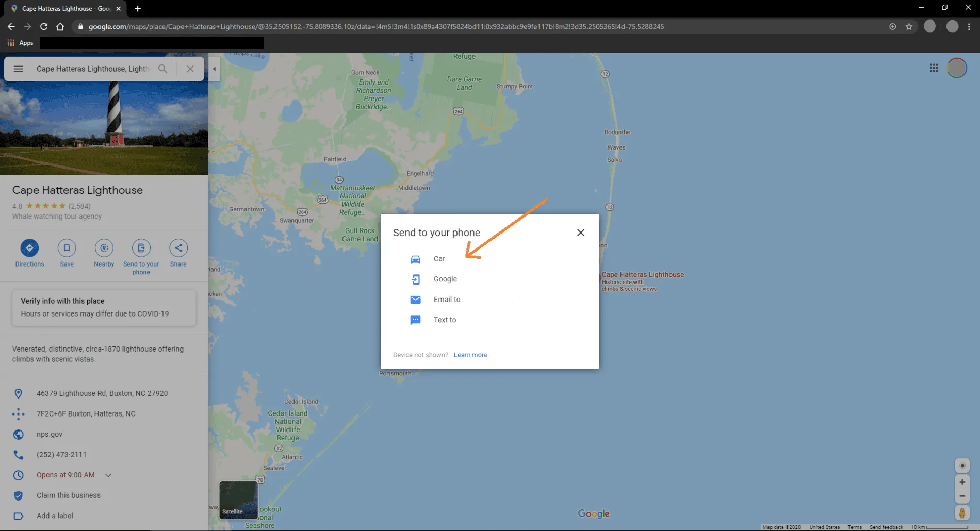Screen dimensions: 980x531
Task: Click the Cape Hatteras search input field
Action: 93,69
